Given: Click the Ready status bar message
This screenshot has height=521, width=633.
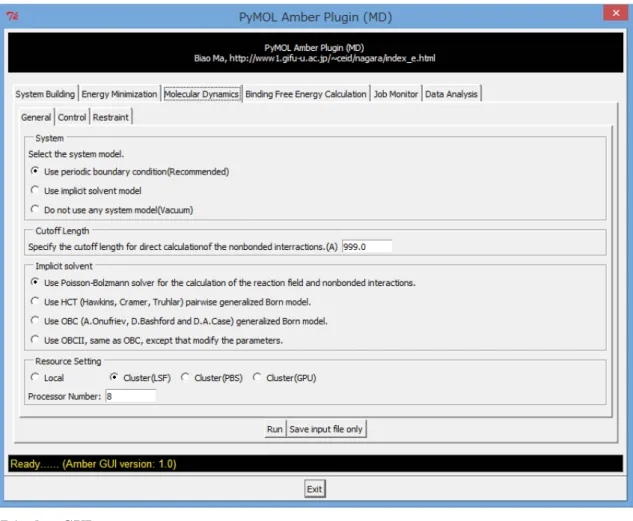Looking at the screenshot, I should [x=93, y=464].
